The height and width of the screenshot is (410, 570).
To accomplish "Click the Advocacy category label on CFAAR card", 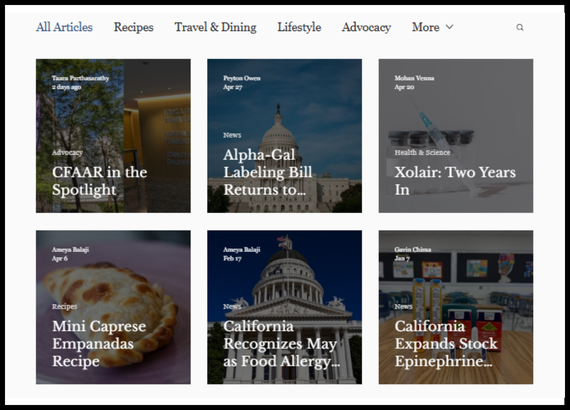I will [x=67, y=152].
